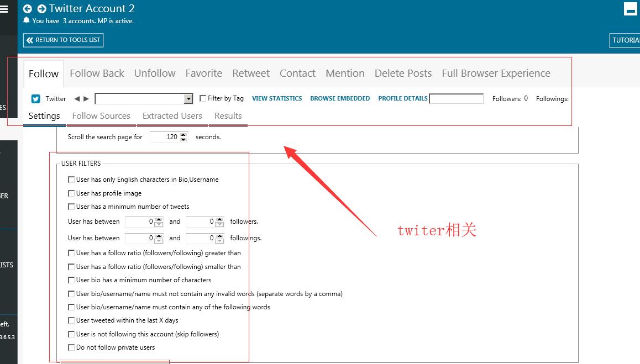This screenshot has width=640, height=364.
Task: Click the Twitter bird icon
Action: click(x=36, y=99)
